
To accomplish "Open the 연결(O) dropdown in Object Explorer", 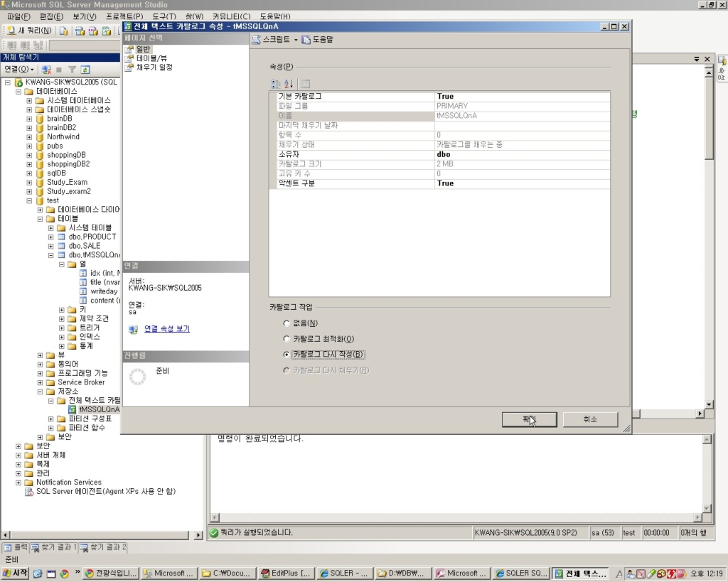I will pyautogui.click(x=19, y=70).
